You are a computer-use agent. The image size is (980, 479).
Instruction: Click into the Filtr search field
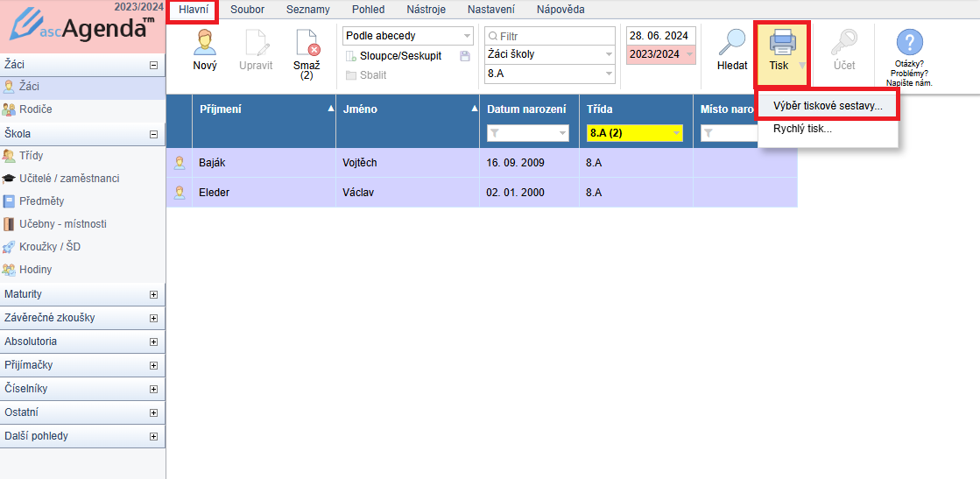550,36
